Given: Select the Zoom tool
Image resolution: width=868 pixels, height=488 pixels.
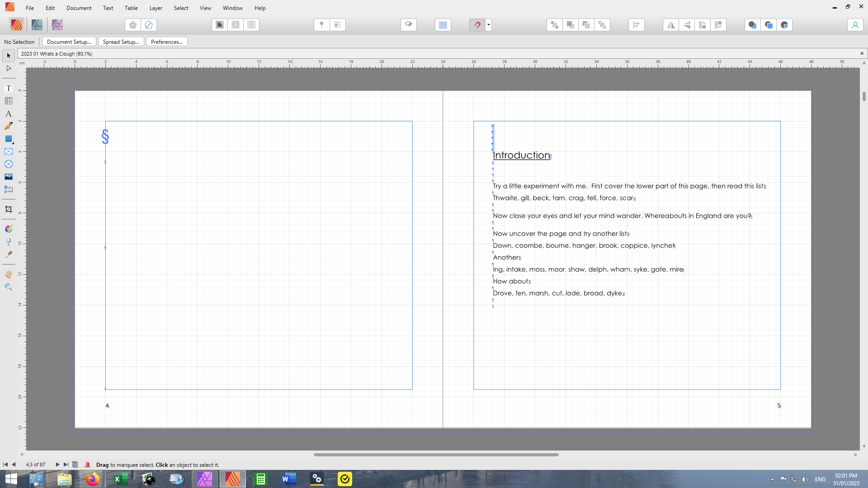Looking at the screenshot, I should [8, 286].
